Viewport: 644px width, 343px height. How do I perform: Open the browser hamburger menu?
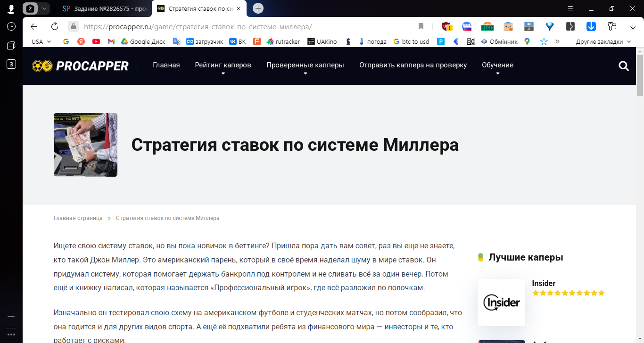click(570, 8)
